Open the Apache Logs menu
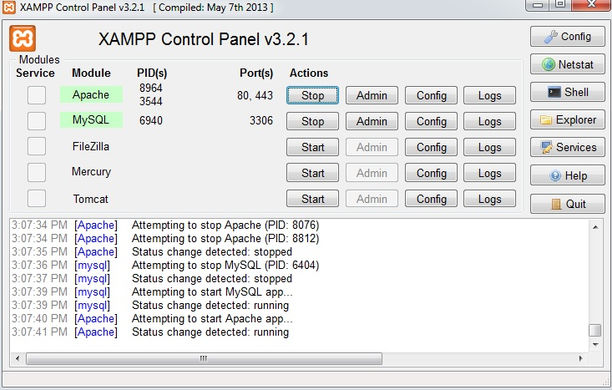Image resolution: width=612 pixels, height=390 pixels. [x=489, y=95]
